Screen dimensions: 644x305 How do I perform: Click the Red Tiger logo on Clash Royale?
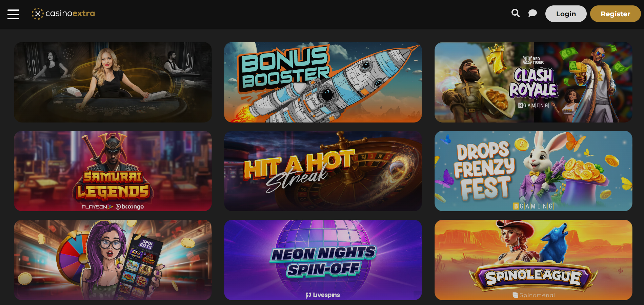534,61
